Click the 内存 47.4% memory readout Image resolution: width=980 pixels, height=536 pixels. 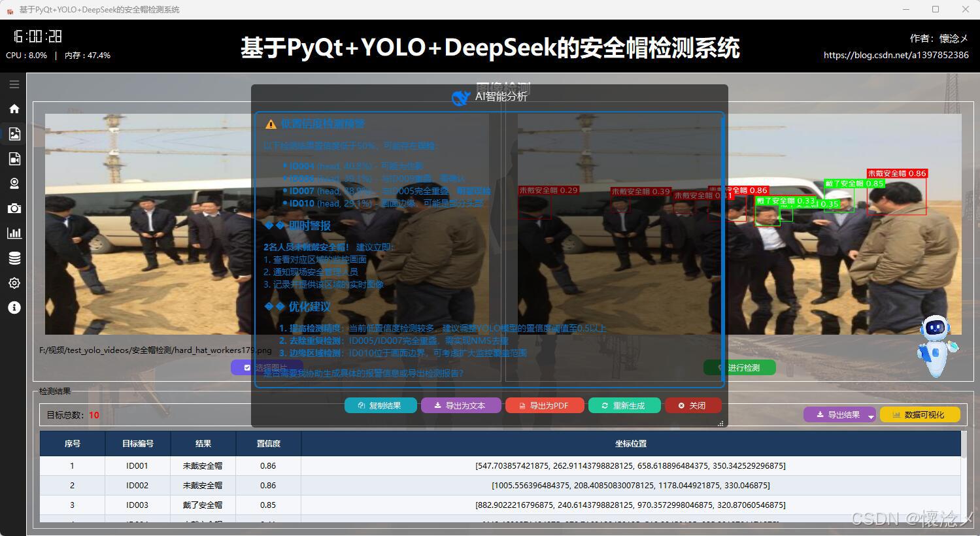click(88, 56)
